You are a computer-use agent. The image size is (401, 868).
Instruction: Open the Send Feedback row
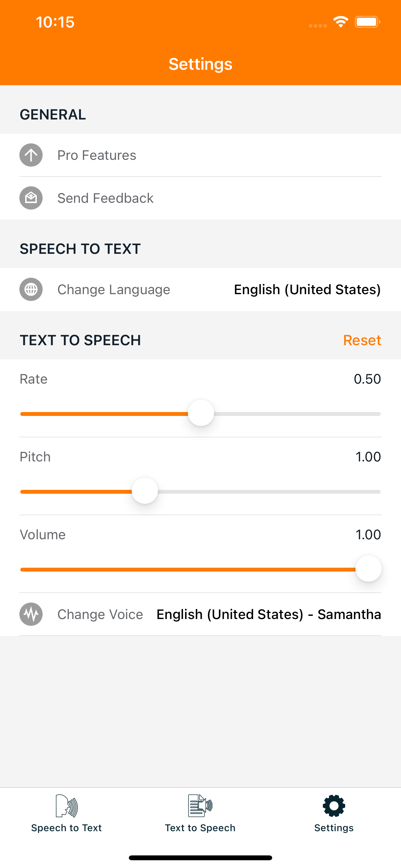pos(200,198)
